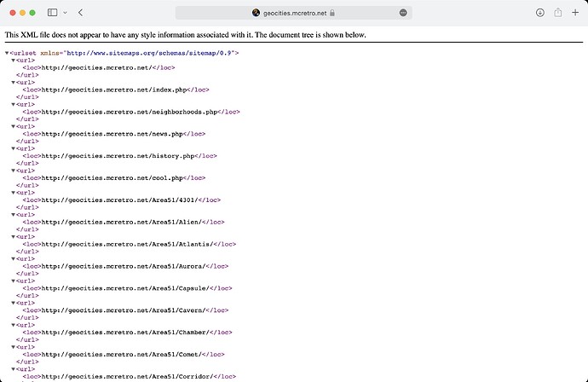This screenshot has width=588, height=382.
Task: Open the tab group dropdown chevron
Action: pyautogui.click(x=65, y=13)
